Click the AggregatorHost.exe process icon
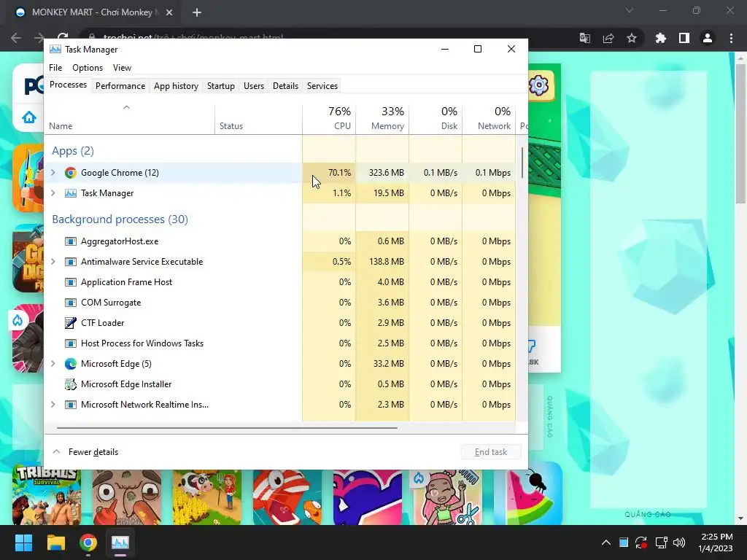 pyautogui.click(x=71, y=241)
